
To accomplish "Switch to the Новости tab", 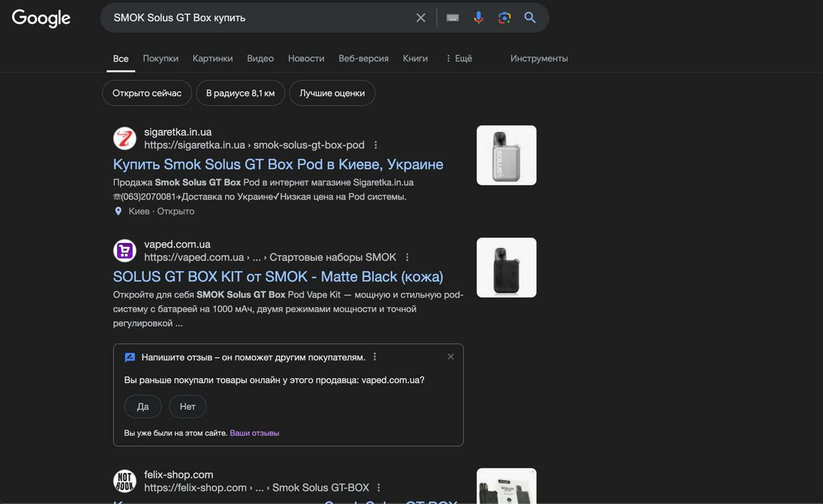I will [306, 59].
